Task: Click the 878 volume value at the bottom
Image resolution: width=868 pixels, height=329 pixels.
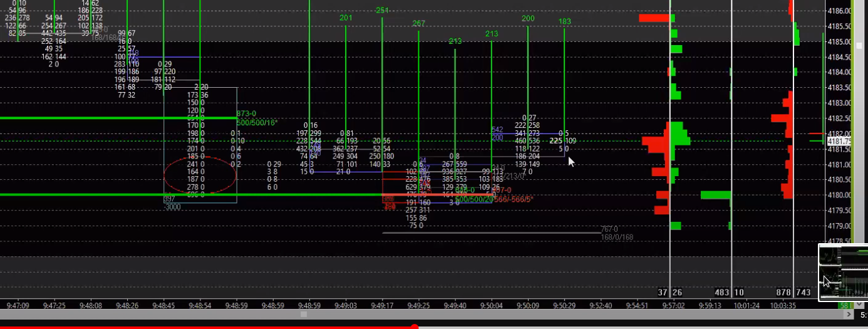Action: (783, 293)
